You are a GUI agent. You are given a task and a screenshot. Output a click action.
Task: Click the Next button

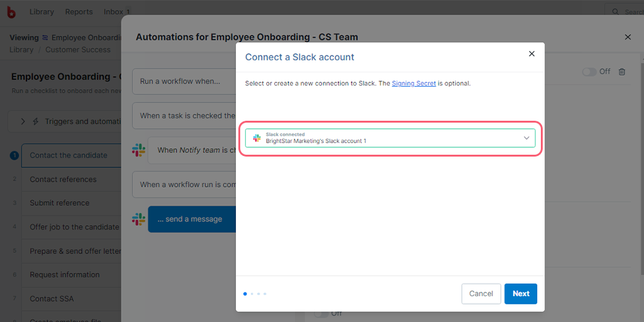coord(521,294)
